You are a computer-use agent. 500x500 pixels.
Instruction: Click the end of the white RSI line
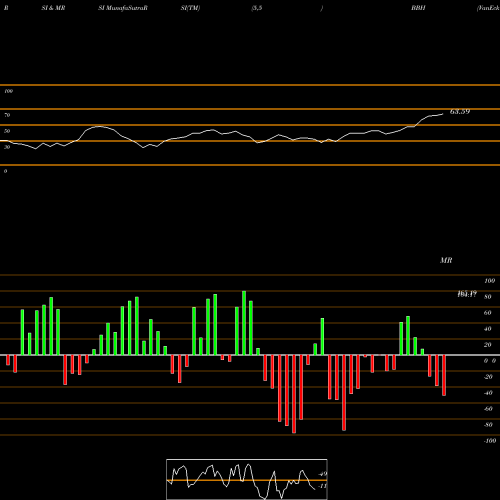click(x=443, y=114)
